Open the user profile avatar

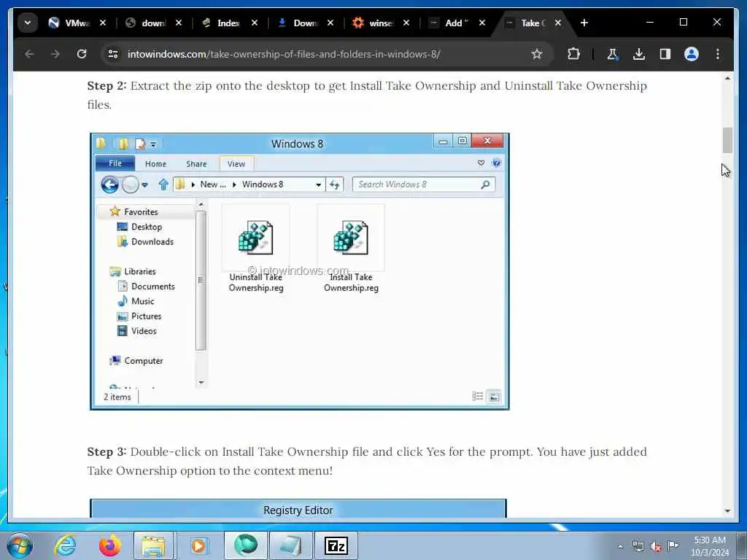point(692,54)
